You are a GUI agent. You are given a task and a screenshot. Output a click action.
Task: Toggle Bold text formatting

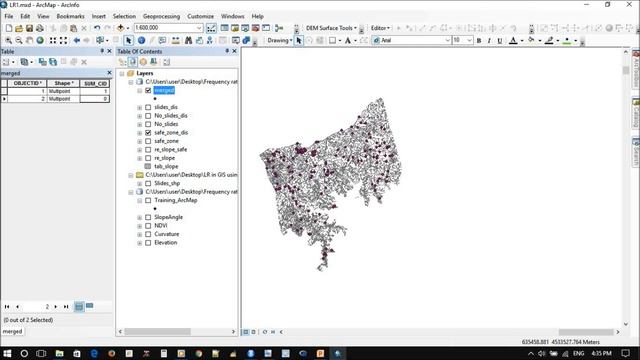tap(479, 40)
